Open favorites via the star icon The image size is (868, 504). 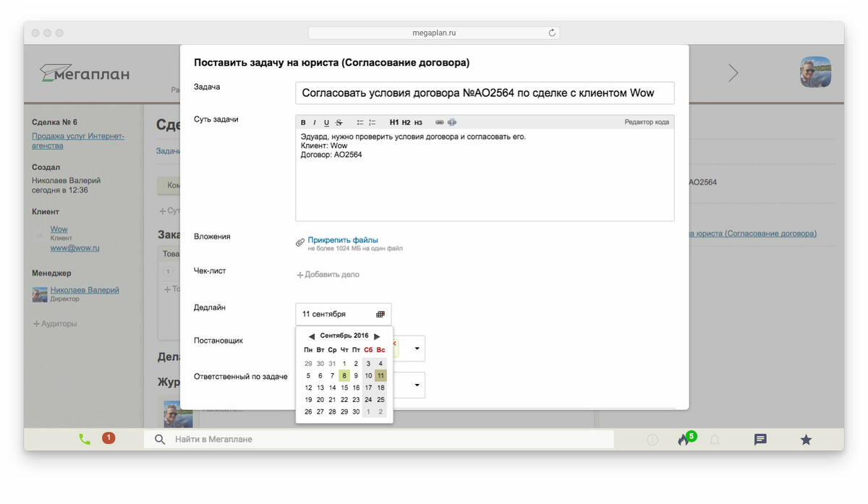806,439
